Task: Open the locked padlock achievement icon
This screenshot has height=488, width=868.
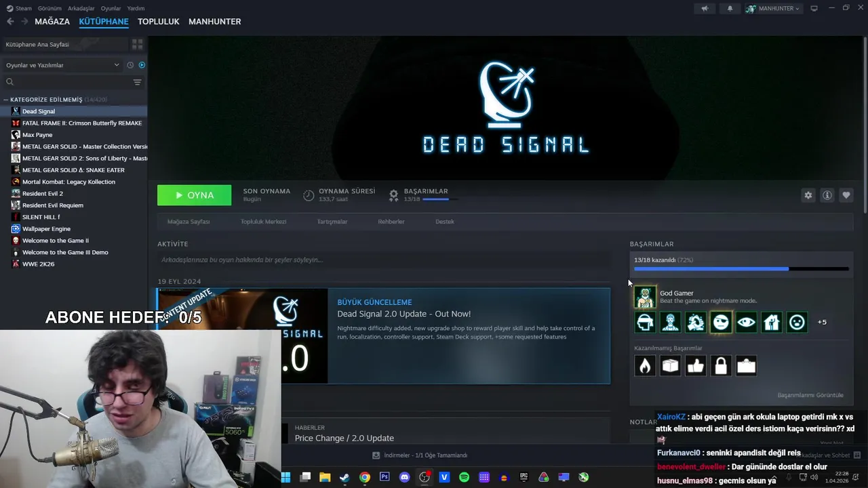Action: pos(721,366)
